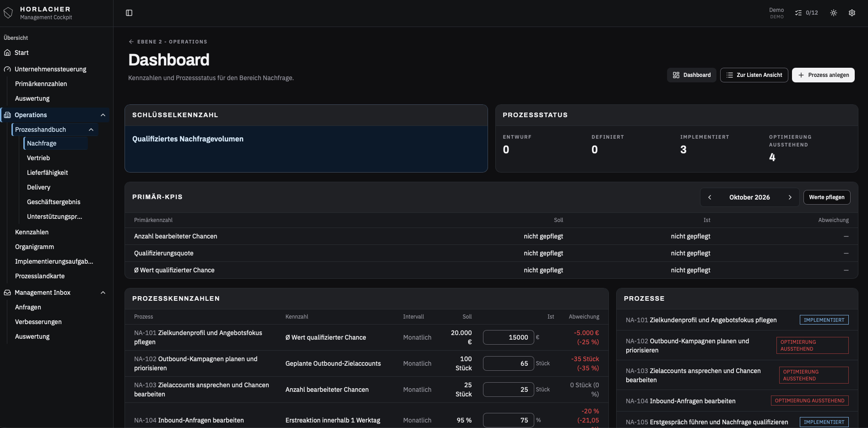Screen dimensions: 868x428
Task: Select Lieferfähigkeit in Prozesshandbuch
Action: tap(47, 173)
